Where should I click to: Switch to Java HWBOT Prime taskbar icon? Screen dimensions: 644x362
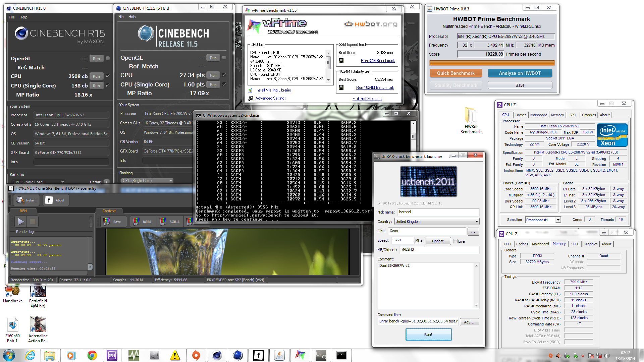(x=279, y=355)
